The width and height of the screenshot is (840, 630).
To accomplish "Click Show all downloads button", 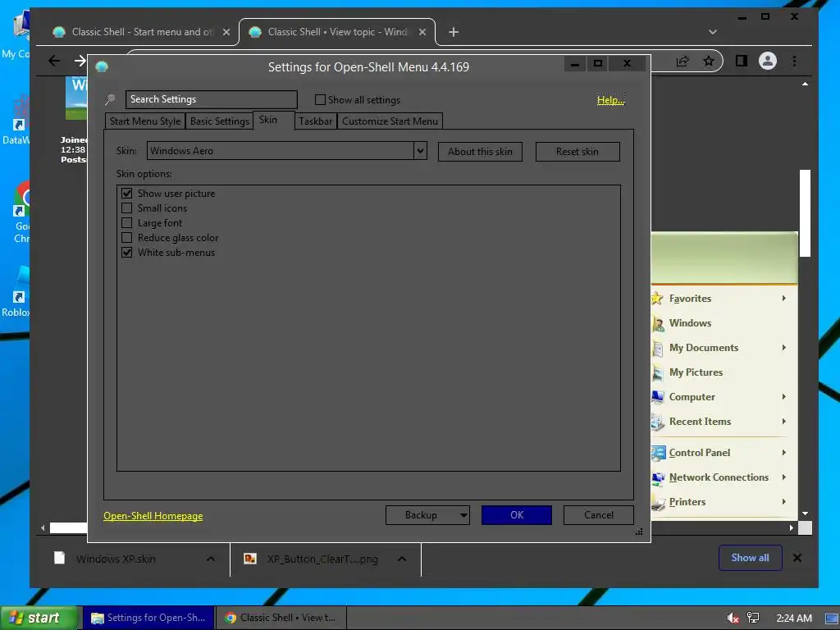I will [750, 558].
